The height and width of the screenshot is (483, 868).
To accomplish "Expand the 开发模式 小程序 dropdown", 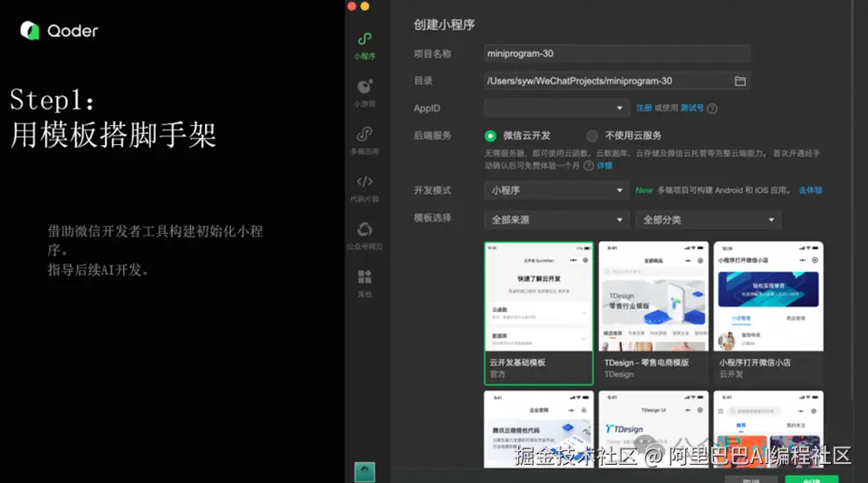I will 556,190.
